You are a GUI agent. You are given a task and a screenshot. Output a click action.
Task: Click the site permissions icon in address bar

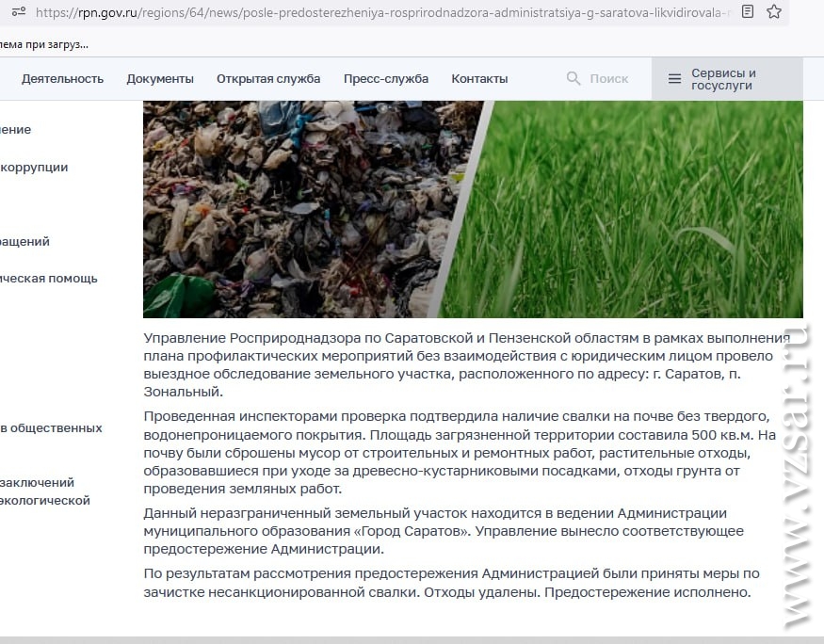pyautogui.click(x=19, y=11)
